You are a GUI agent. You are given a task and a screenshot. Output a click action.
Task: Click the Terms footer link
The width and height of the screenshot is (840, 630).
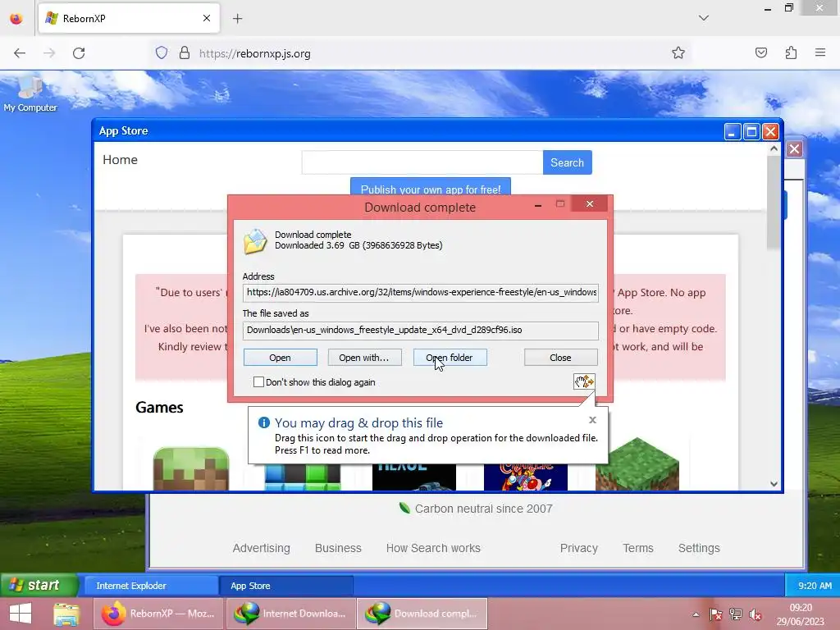point(638,548)
